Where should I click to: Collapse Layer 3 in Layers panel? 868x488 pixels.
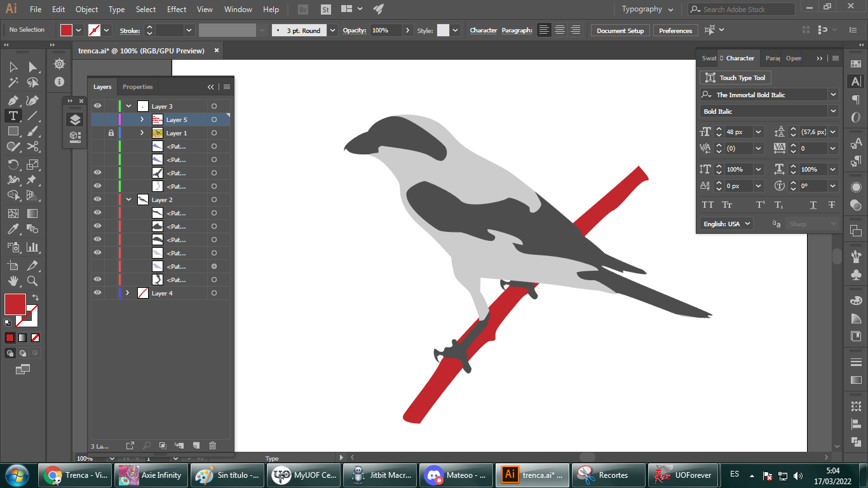[x=128, y=106]
